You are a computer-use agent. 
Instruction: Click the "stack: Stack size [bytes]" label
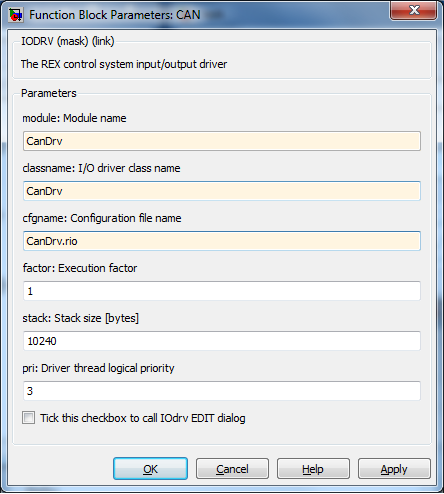point(81,318)
